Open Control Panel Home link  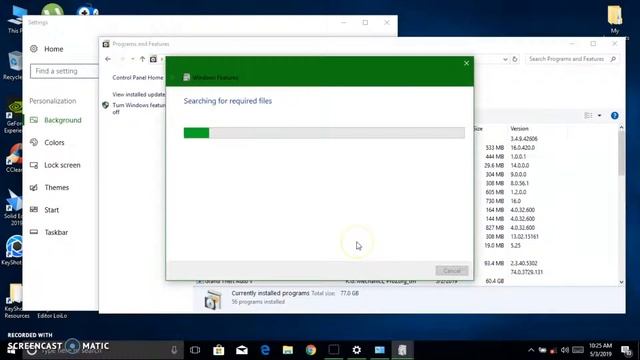pos(138,78)
